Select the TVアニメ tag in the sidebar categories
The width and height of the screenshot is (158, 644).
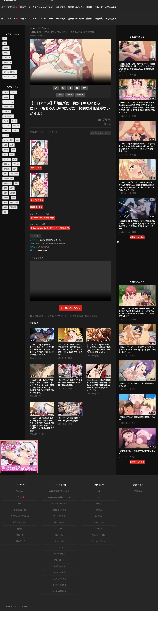(x=7, y=57)
